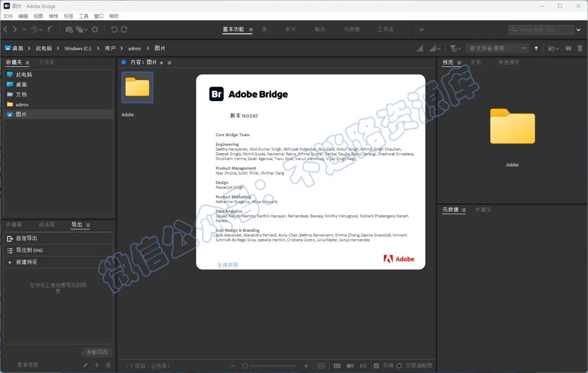The width and height of the screenshot is (588, 373).
Task: Open the parent folders chevron dropdown
Action: pos(24,29)
